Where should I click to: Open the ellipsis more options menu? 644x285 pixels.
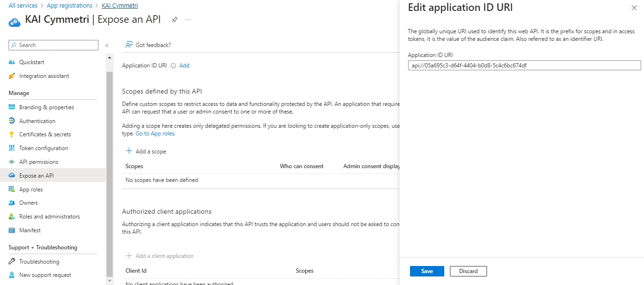188,19
